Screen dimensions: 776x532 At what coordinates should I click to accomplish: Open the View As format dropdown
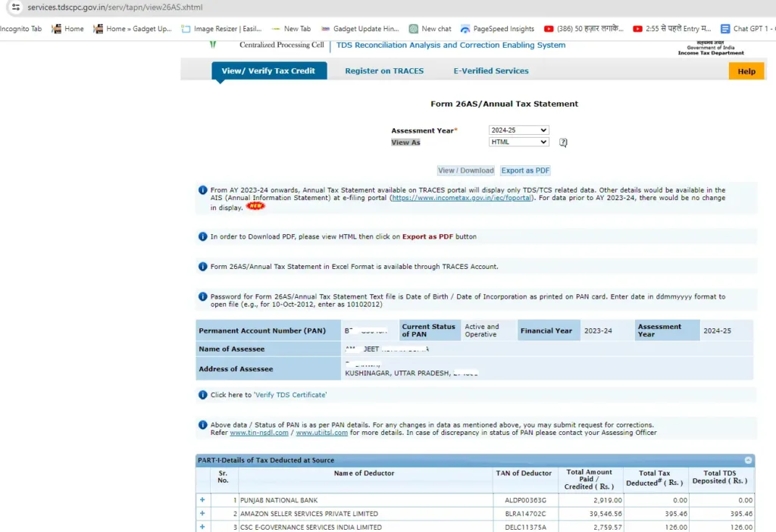(518, 142)
